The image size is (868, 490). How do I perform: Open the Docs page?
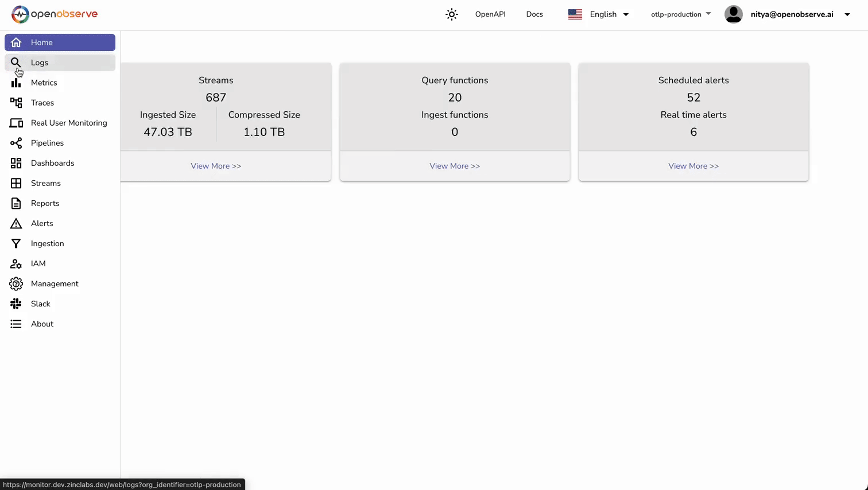534,14
